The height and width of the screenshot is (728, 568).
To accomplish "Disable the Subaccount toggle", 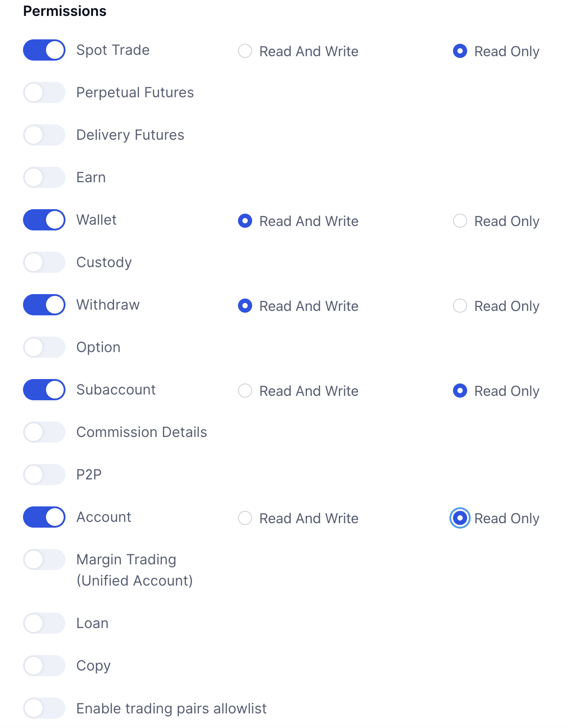I will [x=44, y=390].
